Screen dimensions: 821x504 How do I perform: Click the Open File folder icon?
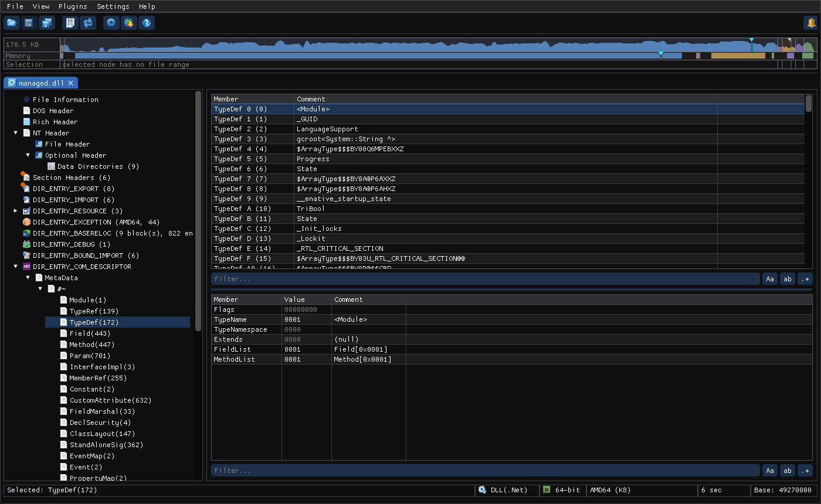[12, 23]
